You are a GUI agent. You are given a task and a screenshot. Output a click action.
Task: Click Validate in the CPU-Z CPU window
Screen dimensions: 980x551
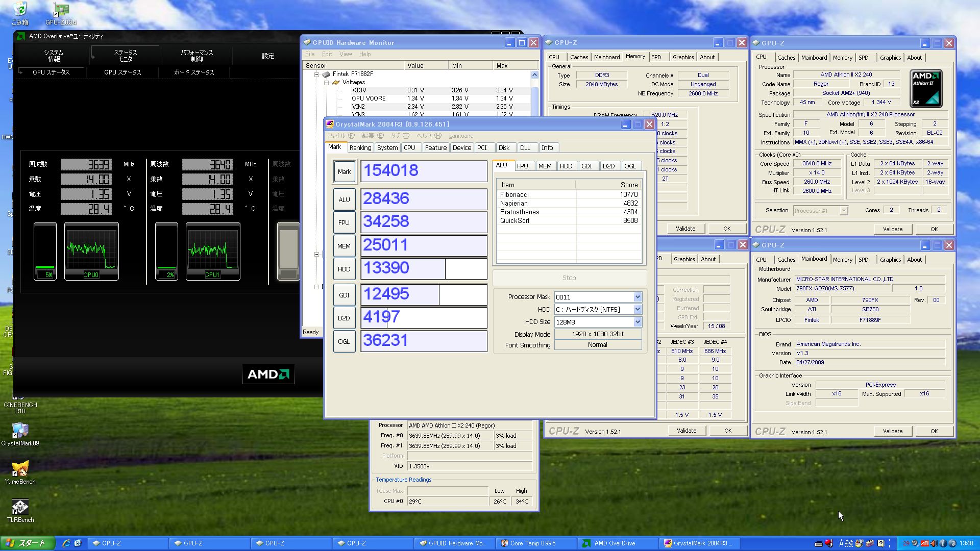[x=893, y=229]
